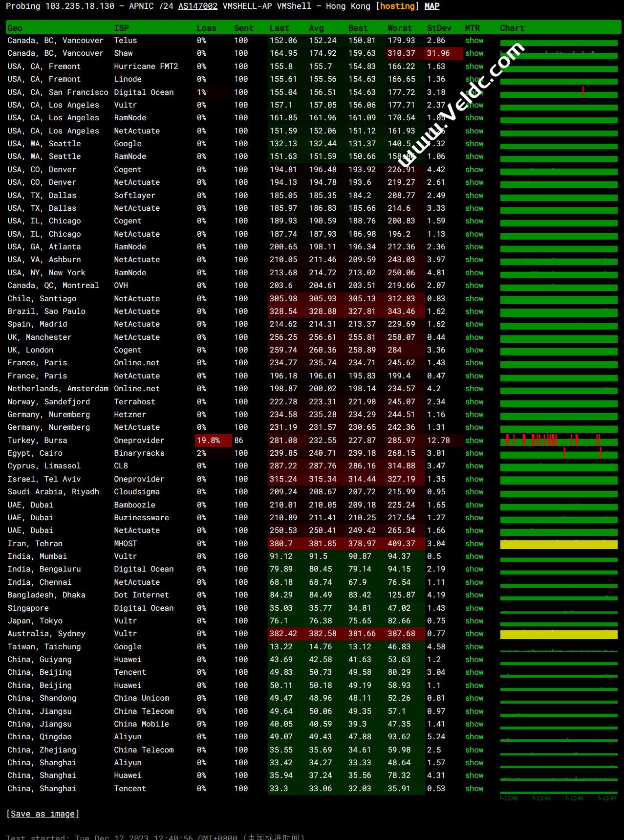Show MTR for Iran Tehran MHOST
This screenshot has height=840, width=624.
[x=474, y=544]
